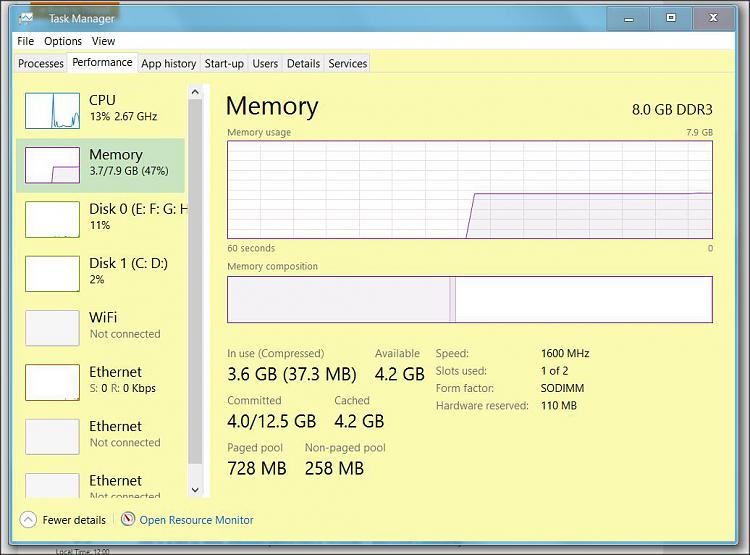Open the Users tab

[265, 63]
